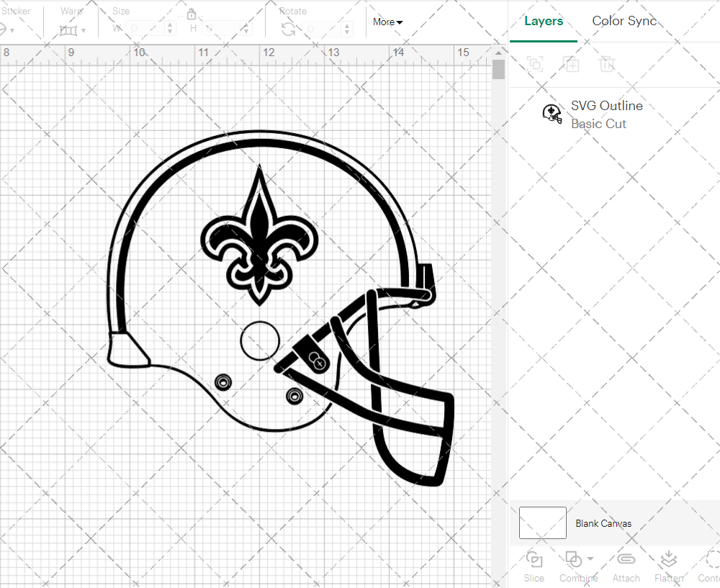Click the Delete layer trash icon
The height and width of the screenshot is (588, 720).
pos(606,64)
